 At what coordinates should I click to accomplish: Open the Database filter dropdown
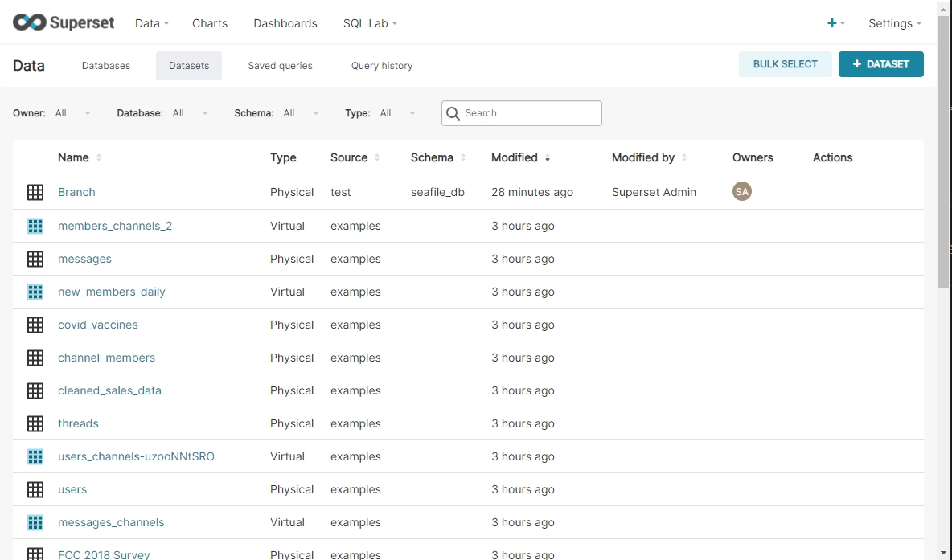(190, 113)
